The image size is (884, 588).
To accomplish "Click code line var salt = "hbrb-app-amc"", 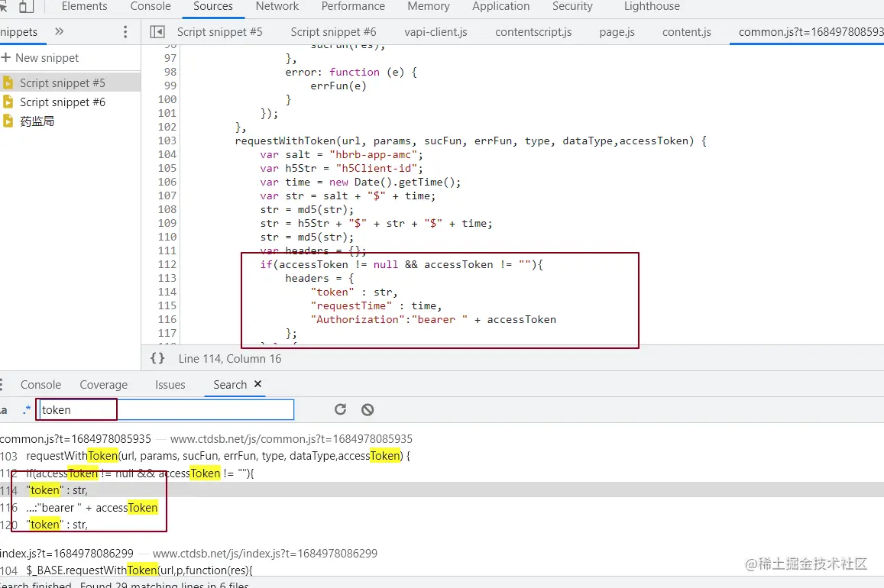I will tap(341, 154).
